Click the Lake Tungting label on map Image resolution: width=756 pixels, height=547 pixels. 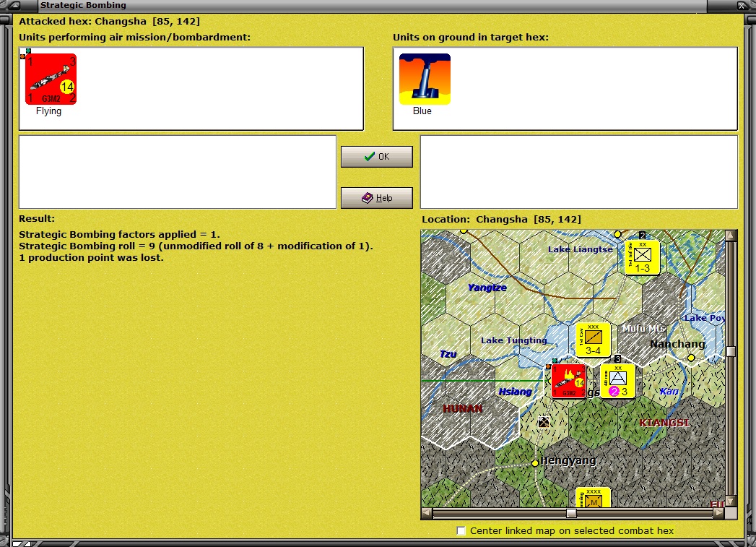point(514,340)
